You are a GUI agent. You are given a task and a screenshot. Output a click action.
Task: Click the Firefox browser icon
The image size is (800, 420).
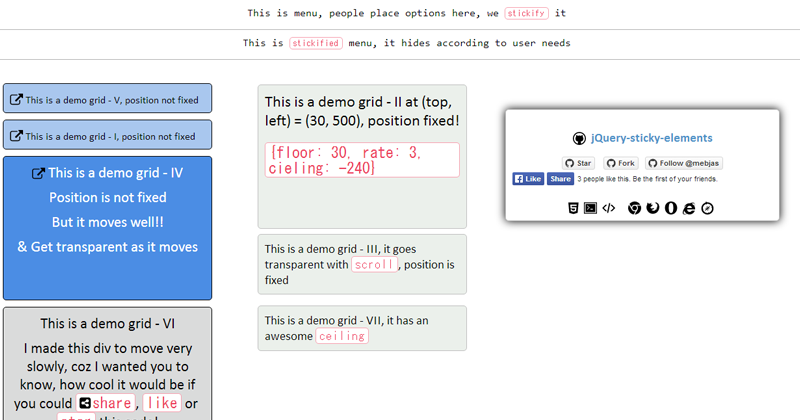coord(652,208)
